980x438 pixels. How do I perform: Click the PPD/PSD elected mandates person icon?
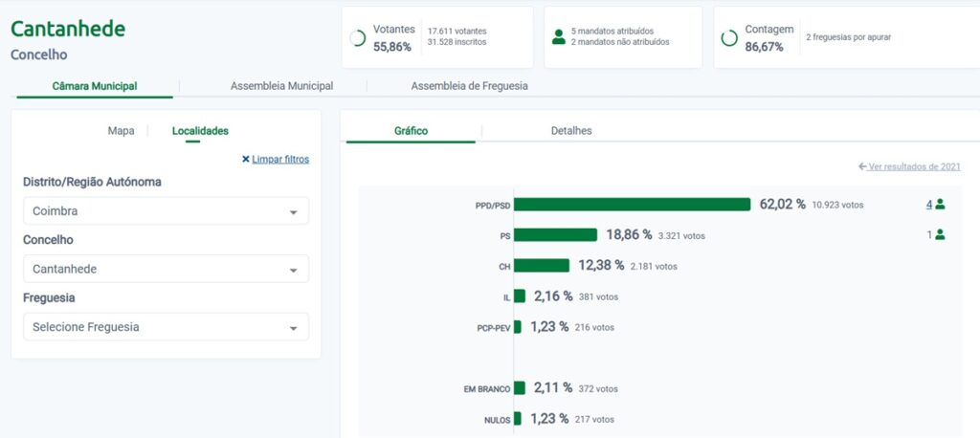click(x=940, y=205)
